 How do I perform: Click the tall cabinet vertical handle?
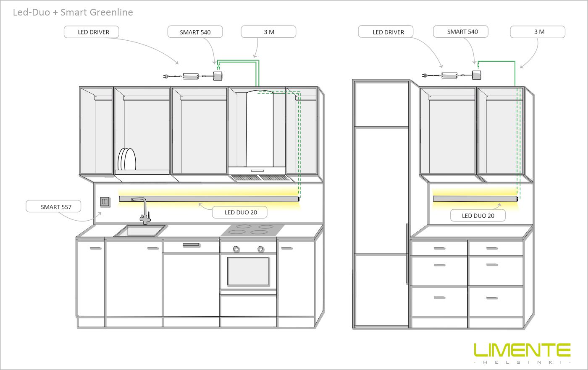(x=407, y=253)
